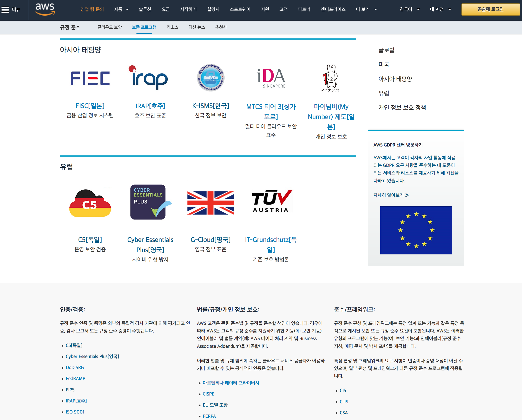522x420 pixels.
Task: Click 콘솔에 로그인 button
Action: 490,10
